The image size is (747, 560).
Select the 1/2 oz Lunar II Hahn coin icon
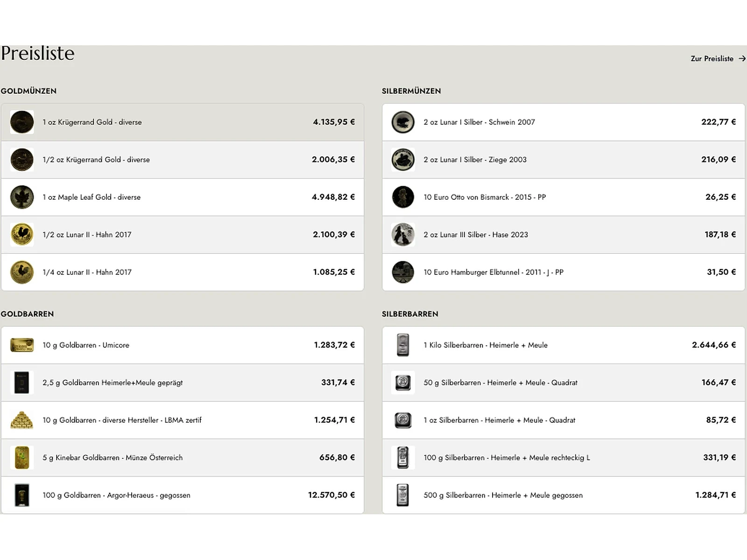coord(22,235)
